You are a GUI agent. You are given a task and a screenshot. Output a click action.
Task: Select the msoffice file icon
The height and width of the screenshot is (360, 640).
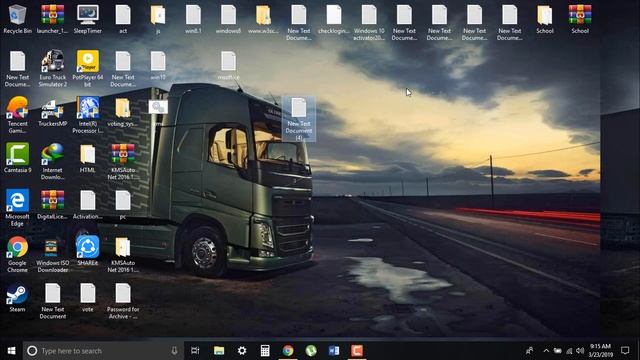pos(228,65)
